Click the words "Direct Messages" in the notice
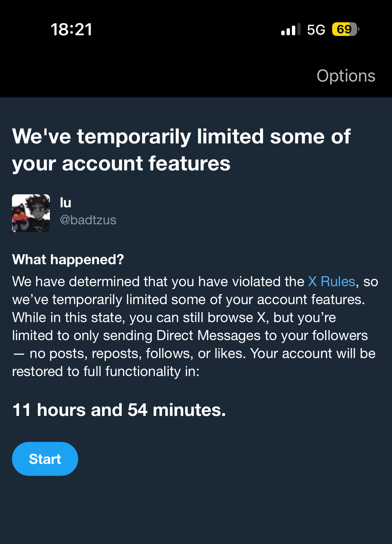The height and width of the screenshot is (544, 392). (208, 335)
